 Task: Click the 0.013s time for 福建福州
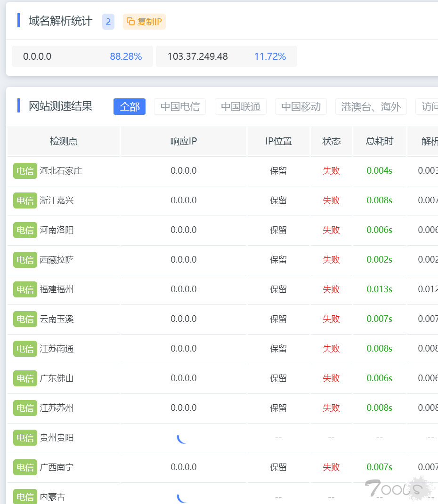(x=379, y=289)
